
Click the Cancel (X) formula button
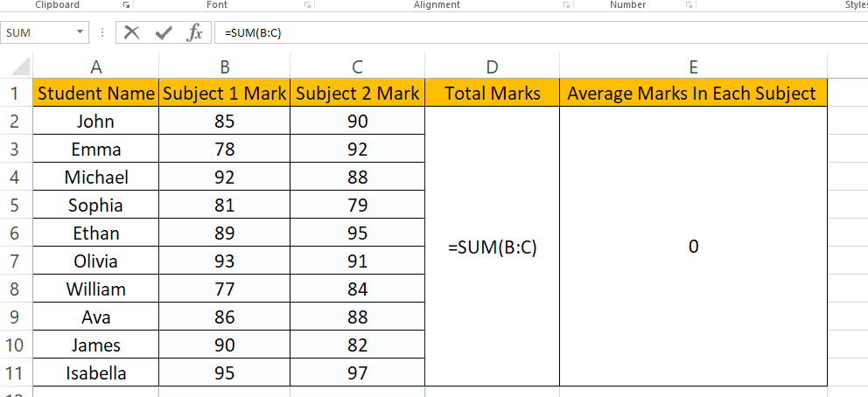132,33
